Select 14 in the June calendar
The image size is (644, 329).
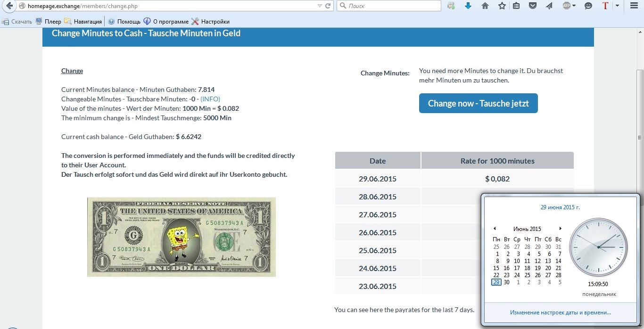point(559,261)
